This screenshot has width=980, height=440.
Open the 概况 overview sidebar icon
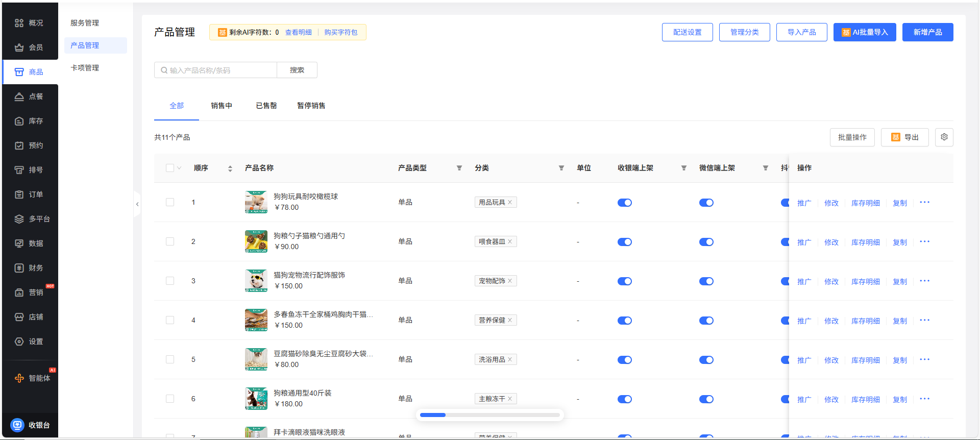tap(19, 23)
